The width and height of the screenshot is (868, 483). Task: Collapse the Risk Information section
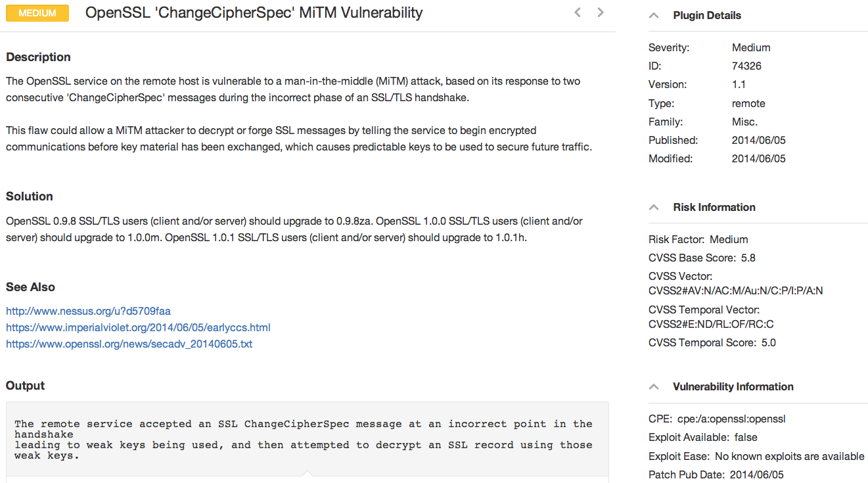coord(654,207)
